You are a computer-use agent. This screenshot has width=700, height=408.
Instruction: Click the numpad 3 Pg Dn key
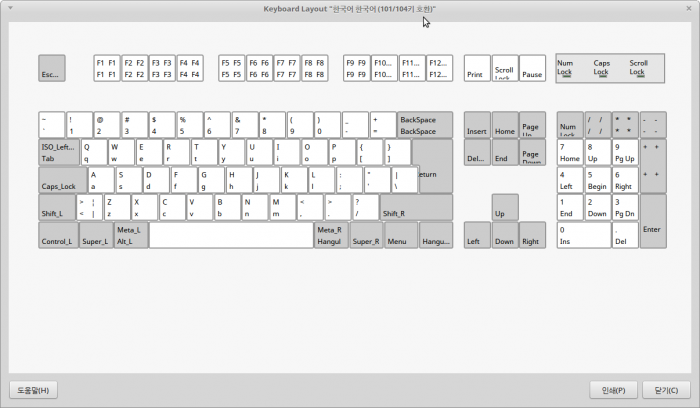(x=625, y=208)
